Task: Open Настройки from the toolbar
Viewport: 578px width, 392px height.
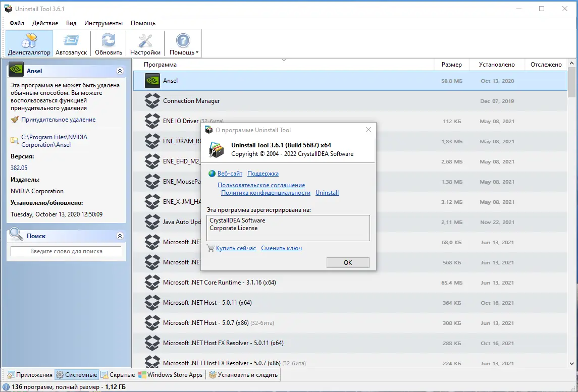Action: click(145, 43)
